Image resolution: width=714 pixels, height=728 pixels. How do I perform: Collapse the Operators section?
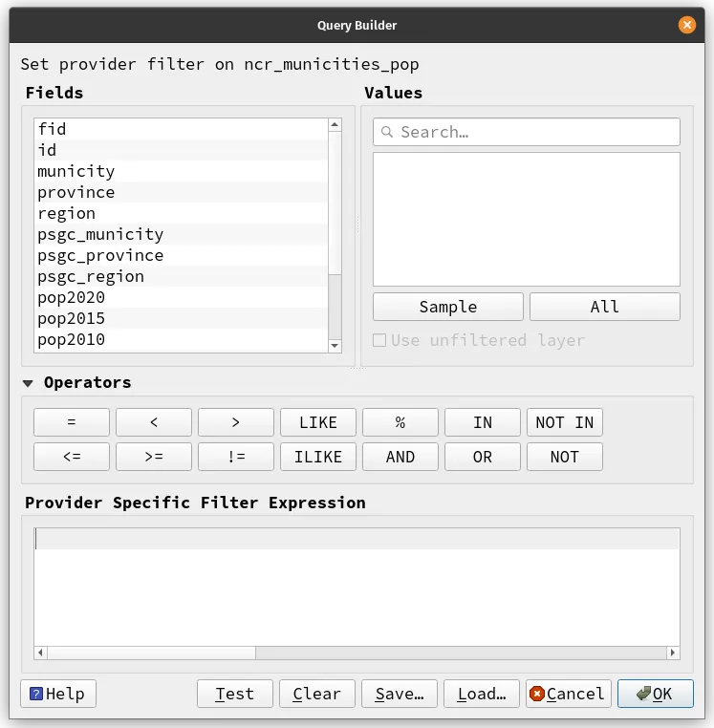coord(28,383)
